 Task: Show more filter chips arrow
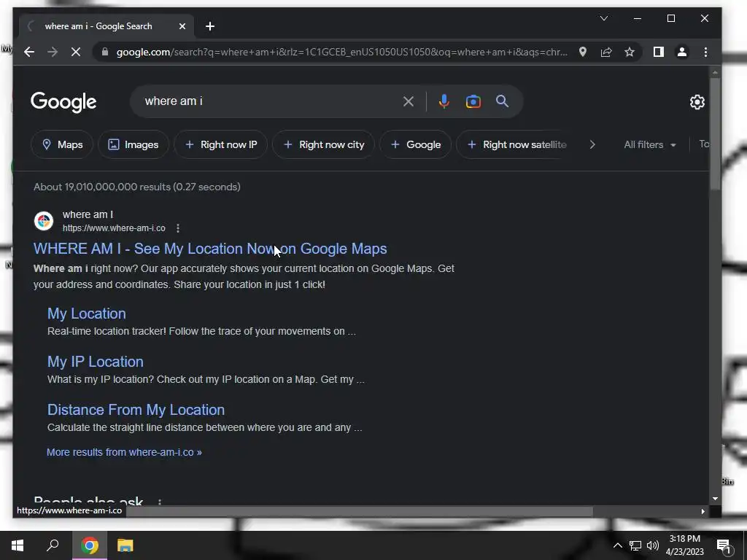click(592, 144)
